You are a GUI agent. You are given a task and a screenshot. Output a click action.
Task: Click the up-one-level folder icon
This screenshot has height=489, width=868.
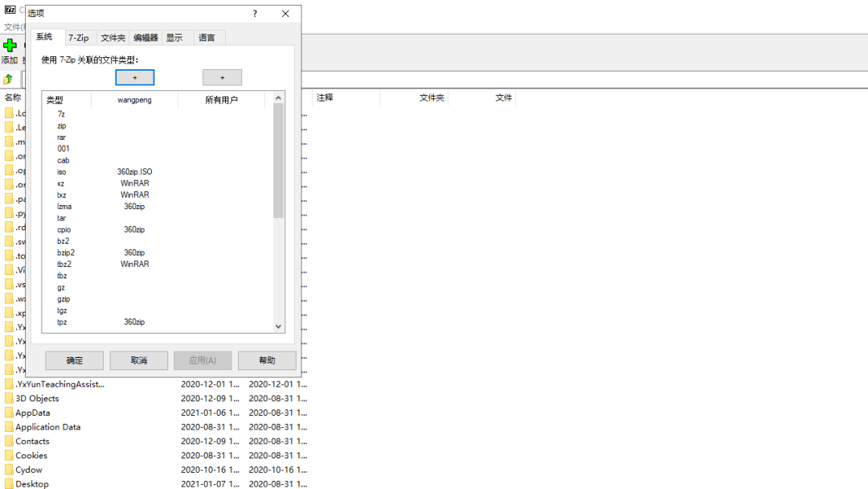pos(8,79)
